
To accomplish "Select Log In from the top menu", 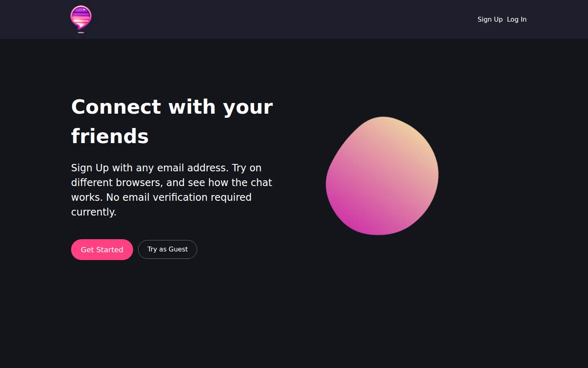I will 517,19.
